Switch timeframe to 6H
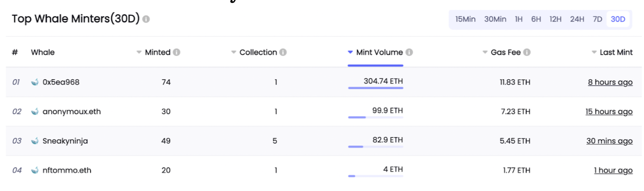This screenshot has width=644, height=191. pyautogui.click(x=536, y=19)
